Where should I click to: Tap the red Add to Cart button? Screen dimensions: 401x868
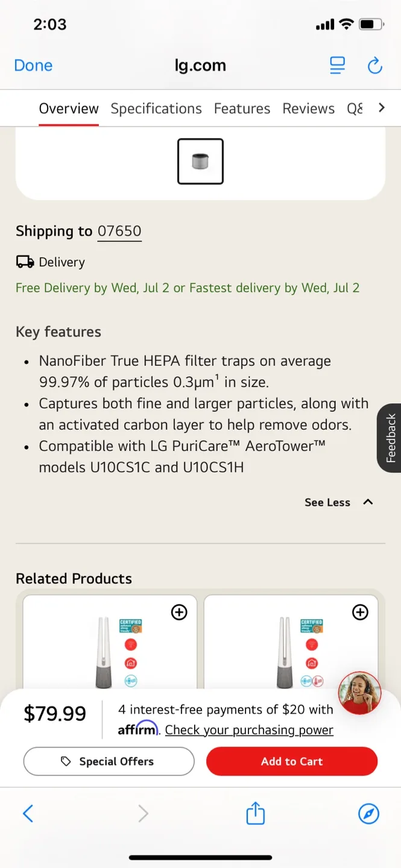point(292,761)
